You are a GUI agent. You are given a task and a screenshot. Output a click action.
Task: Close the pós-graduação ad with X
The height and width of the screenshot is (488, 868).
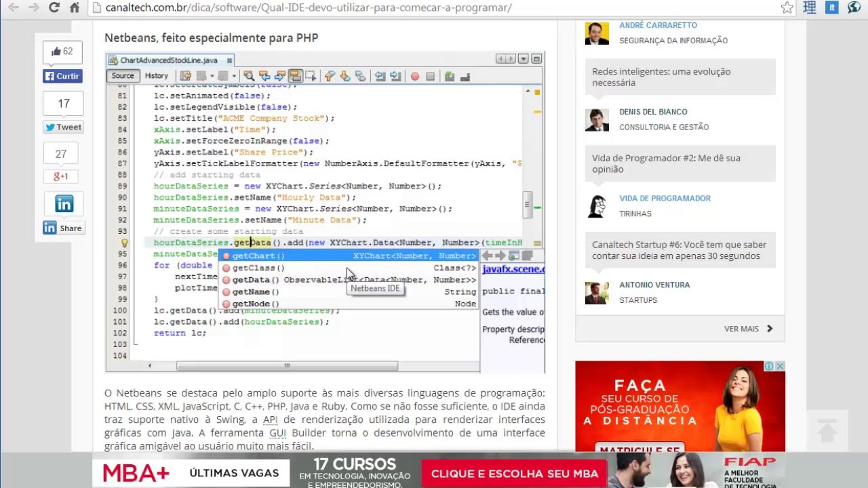(780, 366)
